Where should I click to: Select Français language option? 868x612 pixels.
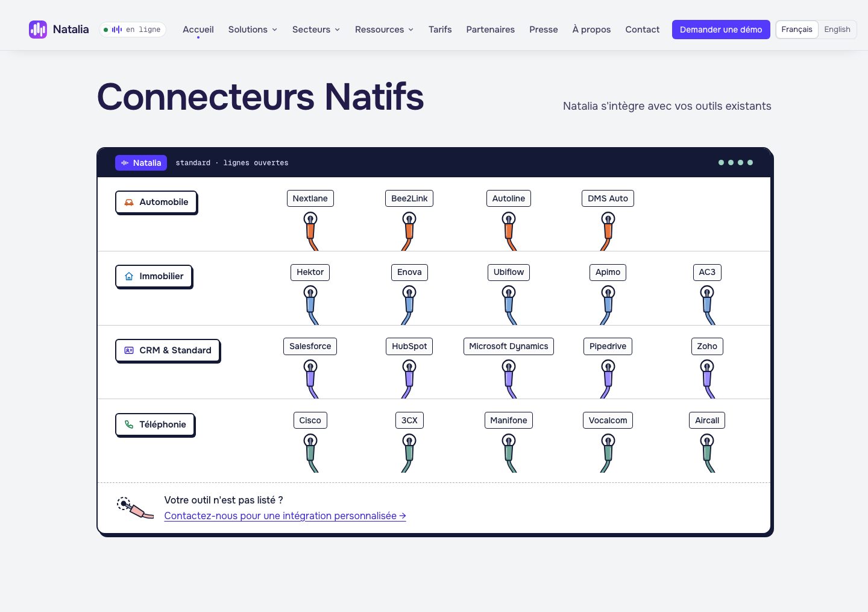[x=797, y=30]
